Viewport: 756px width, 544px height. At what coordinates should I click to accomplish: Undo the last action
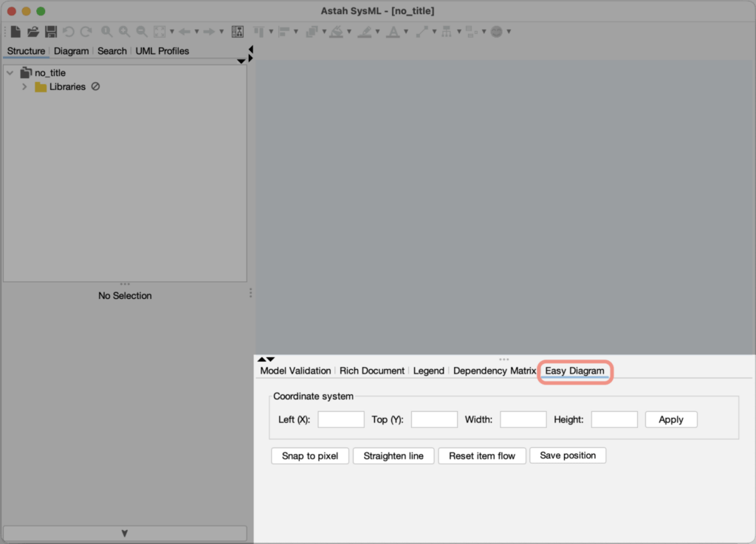(69, 31)
